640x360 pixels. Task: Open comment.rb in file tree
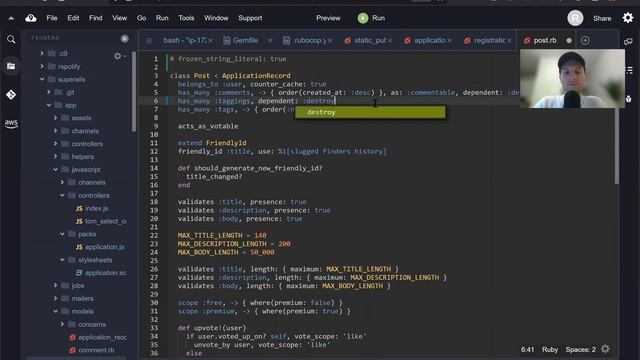coord(96,350)
